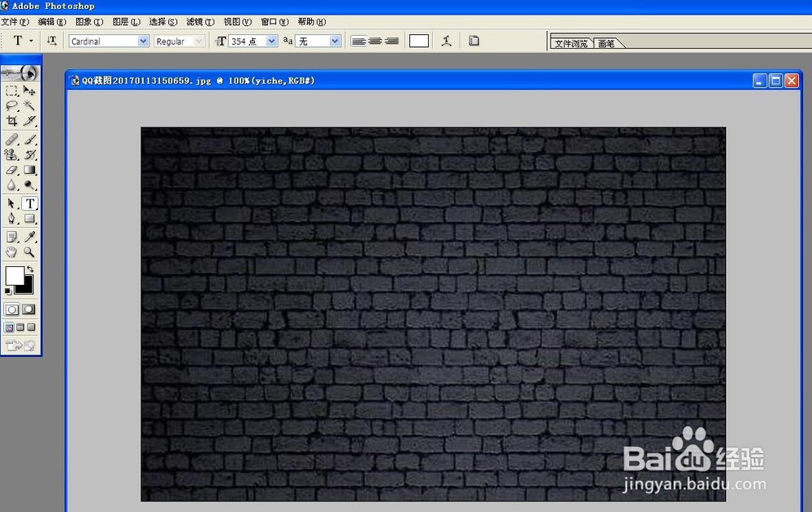Click the white foreground color swatch
The height and width of the screenshot is (512, 812).
point(15,276)
